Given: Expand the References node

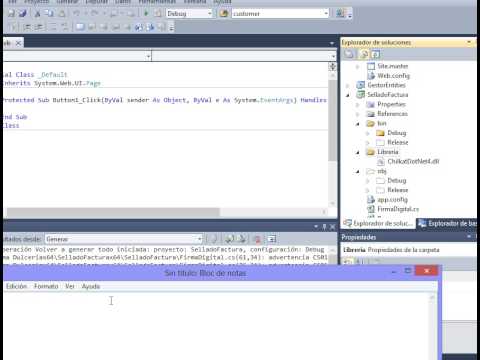Looking at the screenshot, I should point(358,114).
